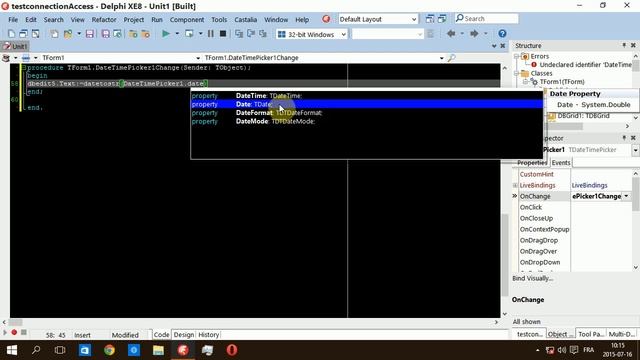Click the Play macro triangle in status bar
Image resolution: width=640 pixels, height=360 pixels.
(5, 333)
